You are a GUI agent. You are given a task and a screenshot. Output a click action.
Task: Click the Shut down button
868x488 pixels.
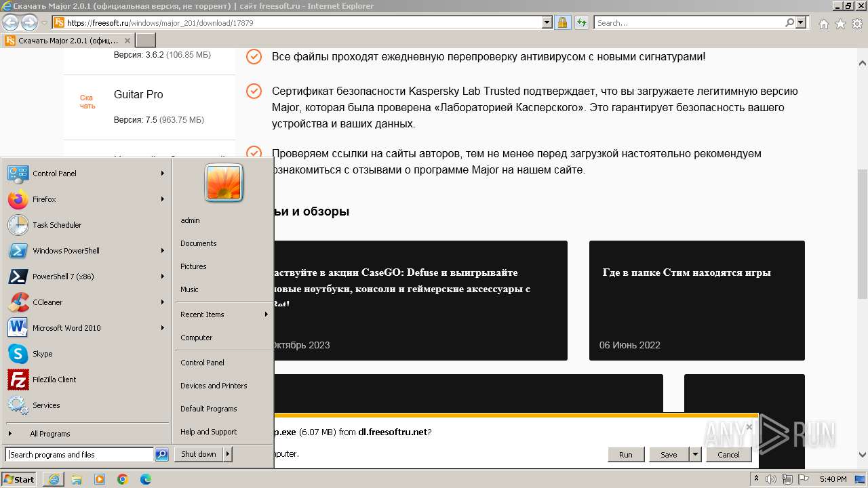click(x=199, y=454)
